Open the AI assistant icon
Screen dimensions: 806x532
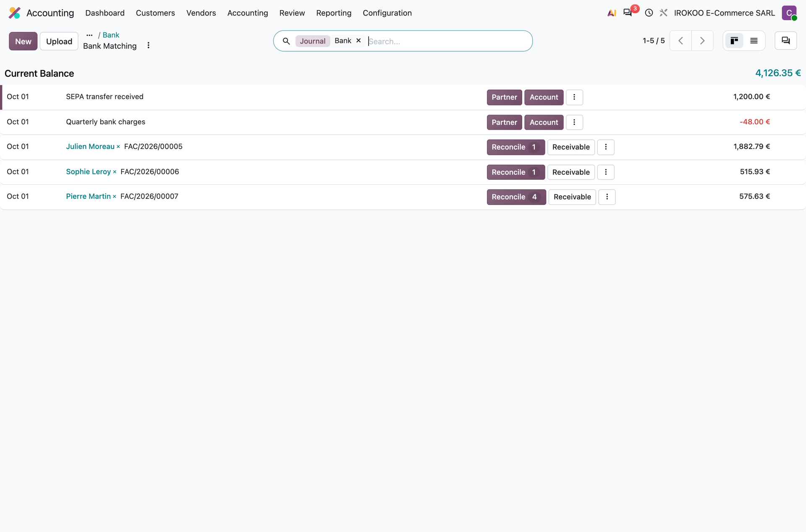coord(612,13)
